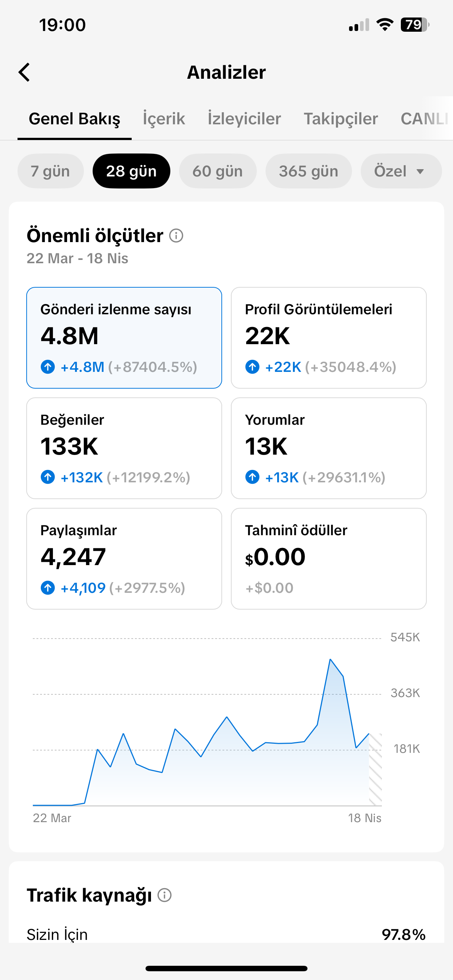Select the Profil Görüntülemeleri metric card
453x980 pixels.
click(329, 338)
